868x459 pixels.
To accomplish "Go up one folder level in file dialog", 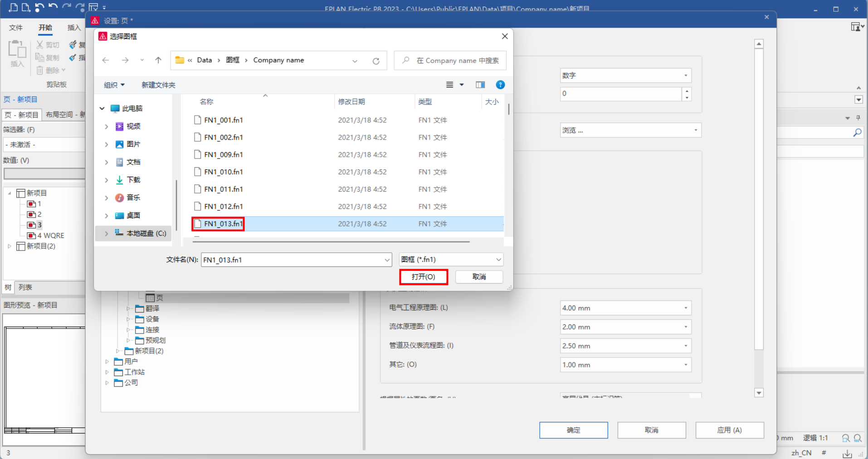I will (x=158, y=60).
